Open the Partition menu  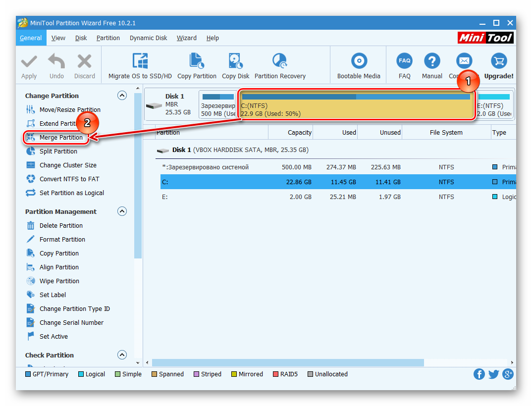pos(108,38)
